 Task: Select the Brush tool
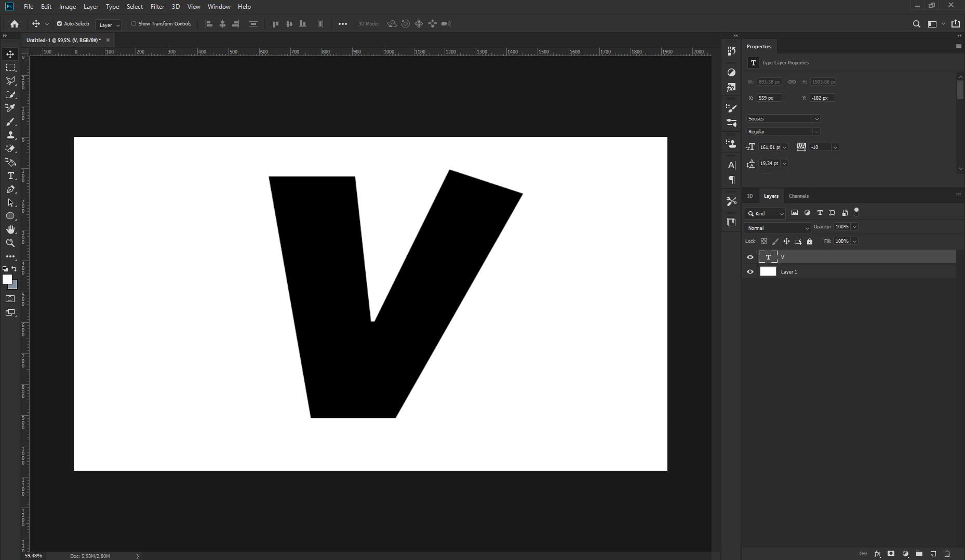[10, 121]
